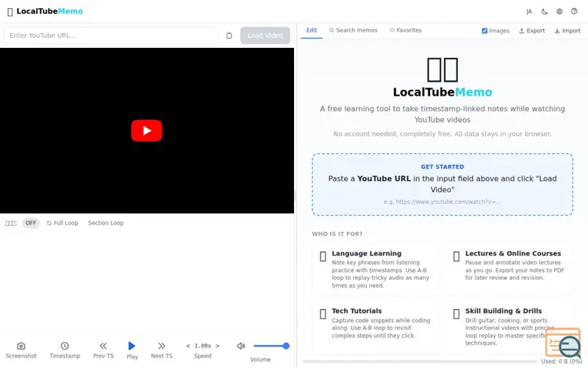Focus the Enter YouTube URL field
The image size is (588, 368).
[x=111, y=35]
